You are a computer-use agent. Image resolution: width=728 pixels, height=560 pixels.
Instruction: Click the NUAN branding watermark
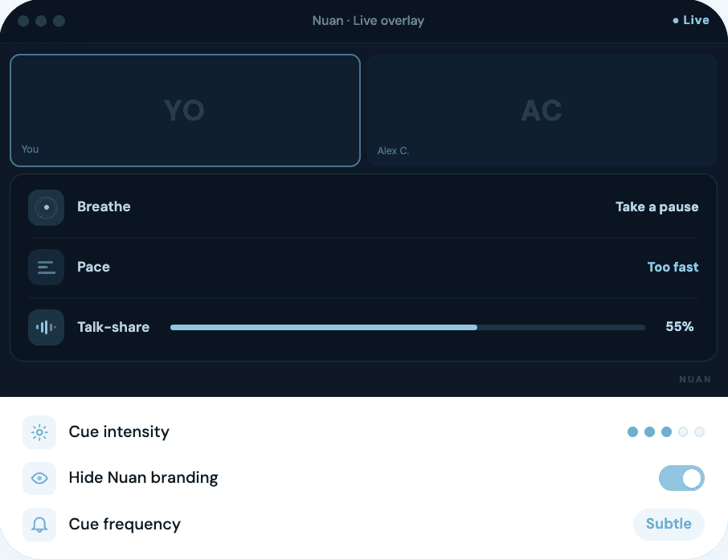(695, 379)
